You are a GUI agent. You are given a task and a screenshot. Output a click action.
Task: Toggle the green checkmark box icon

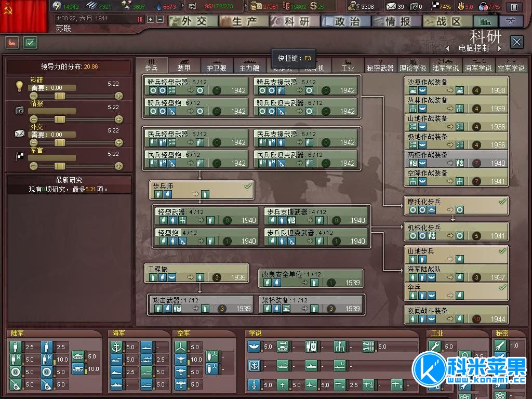pyautogui.click(x=30, y=43)
